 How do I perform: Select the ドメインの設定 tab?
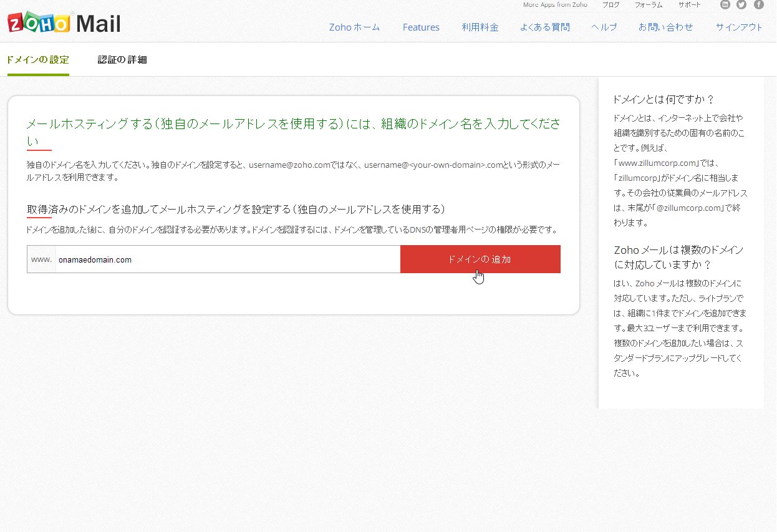[x=38, y=60]
